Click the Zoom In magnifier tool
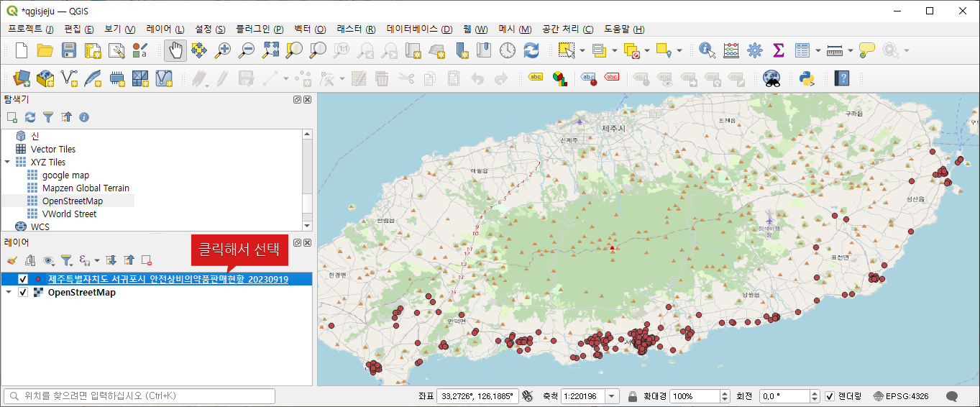The width and height of the screenshot is (980, 407). [224, 50]
